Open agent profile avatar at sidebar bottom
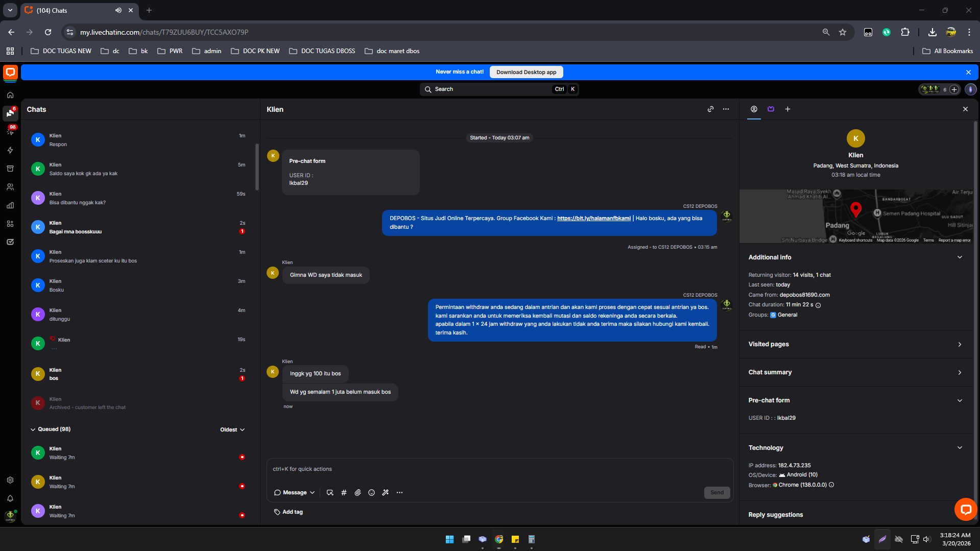This screenshot has width=980, height=551. tap(10, 516)
